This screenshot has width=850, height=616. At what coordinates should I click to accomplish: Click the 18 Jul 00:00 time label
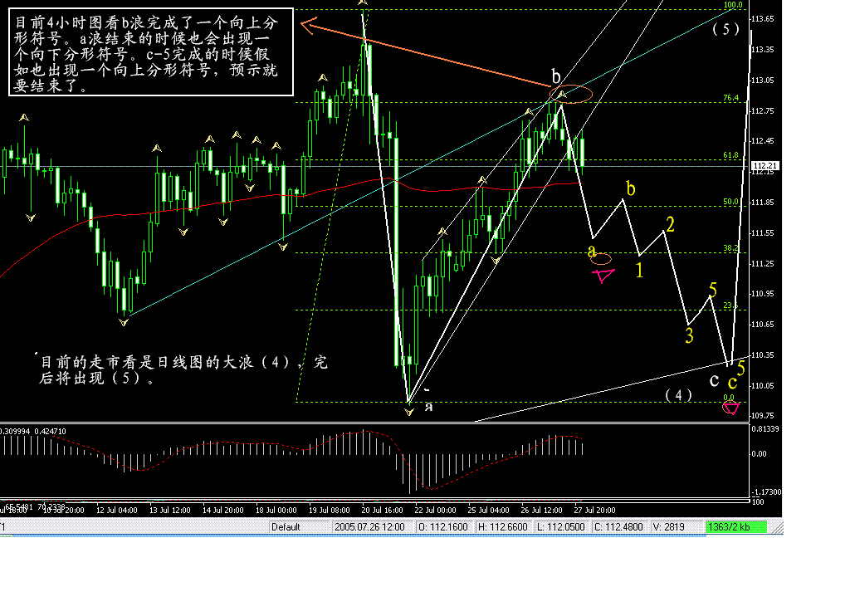pos(276,511)
